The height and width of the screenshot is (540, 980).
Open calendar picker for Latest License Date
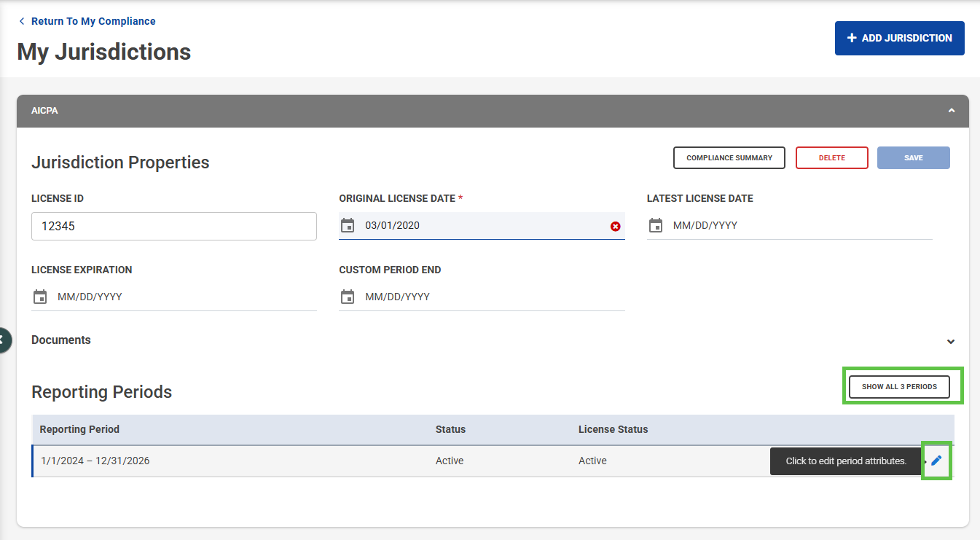click(656, 226)
